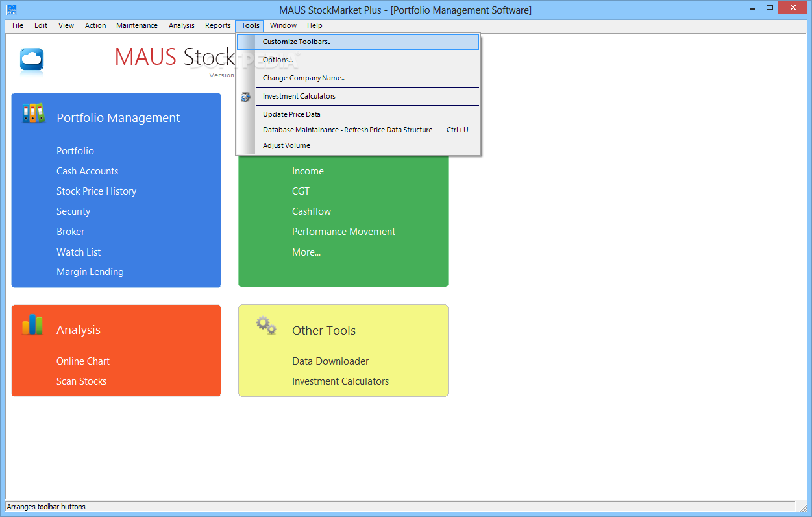Open the Broker link
The width and height of the screenshot is (812, 517).
71,232
